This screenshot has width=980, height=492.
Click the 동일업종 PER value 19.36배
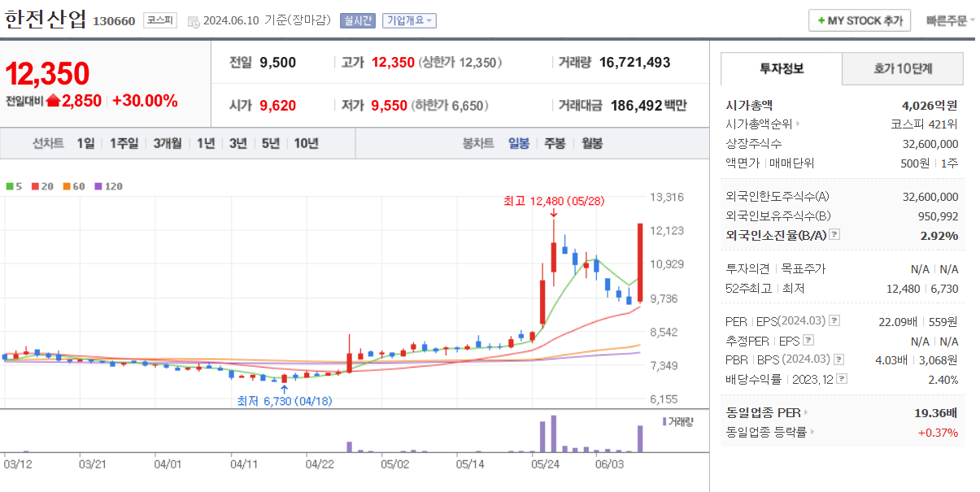936,413
